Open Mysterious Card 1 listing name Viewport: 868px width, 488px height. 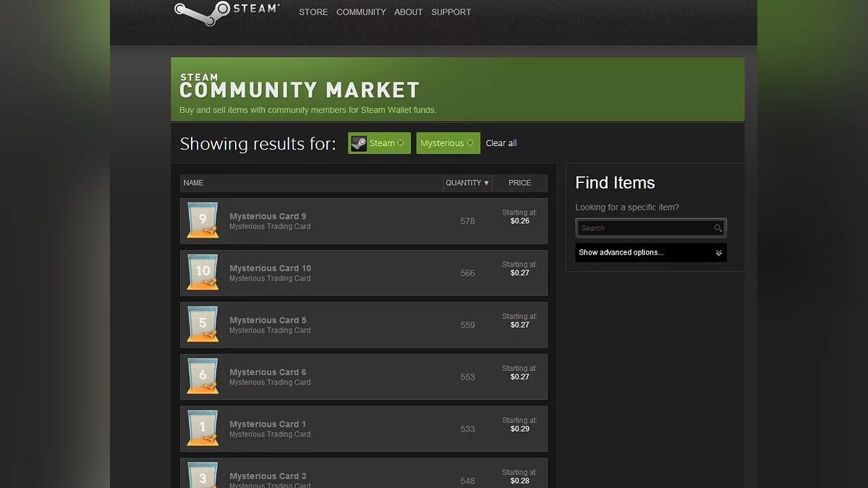click(268, 424)
